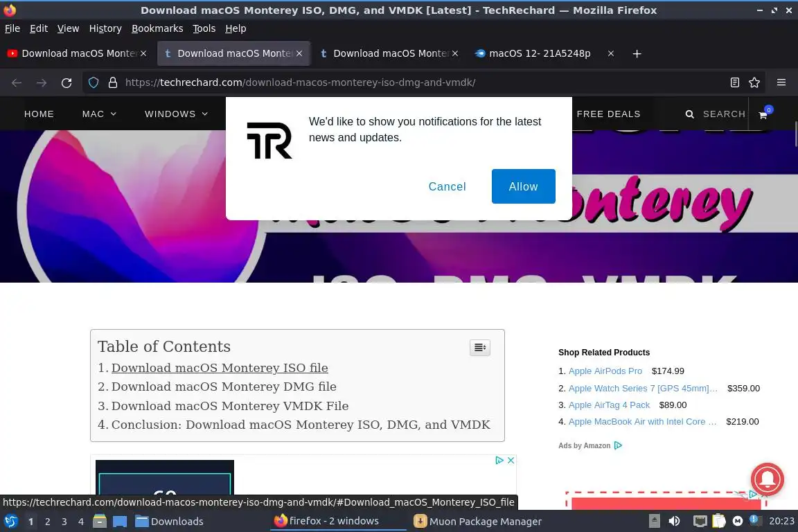The height and width of the screenshot is (532, 798).
Task: Open a new tab with plus button
Action: click(x=637, y=53)
